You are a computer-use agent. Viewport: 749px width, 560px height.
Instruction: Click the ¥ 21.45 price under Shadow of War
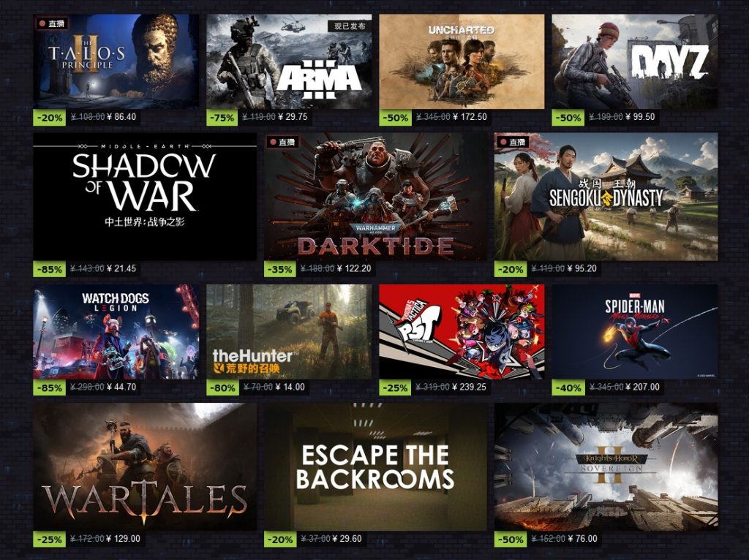121,269
